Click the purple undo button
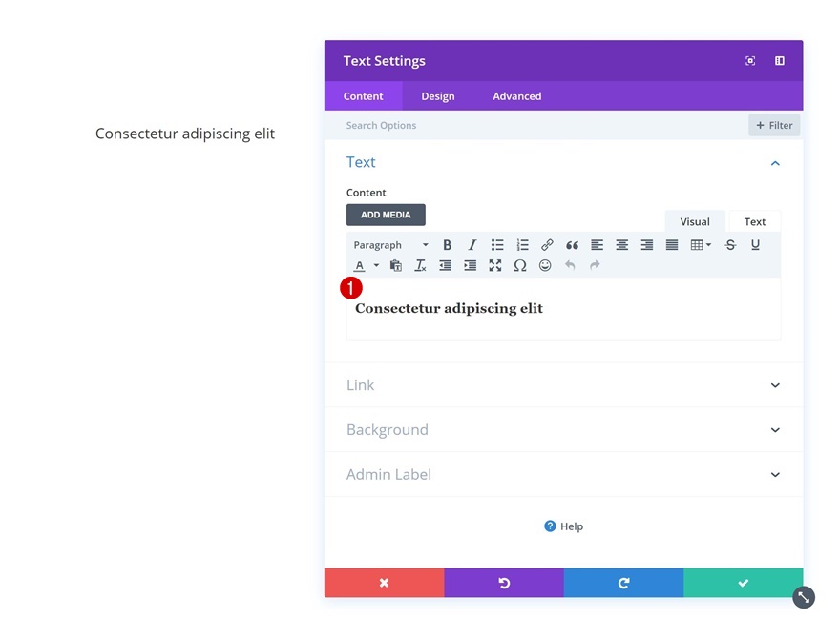The image size is (840, 640). [x=504, y=583]
